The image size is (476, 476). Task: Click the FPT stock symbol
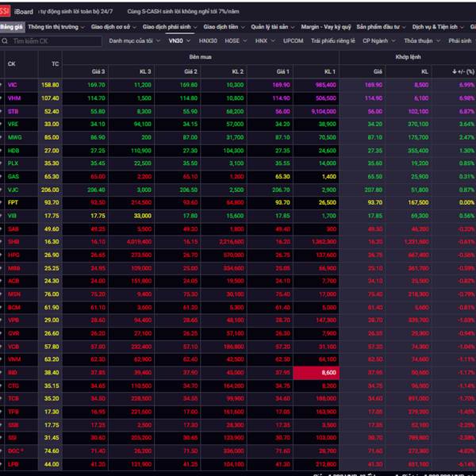[x=12, y=202]
